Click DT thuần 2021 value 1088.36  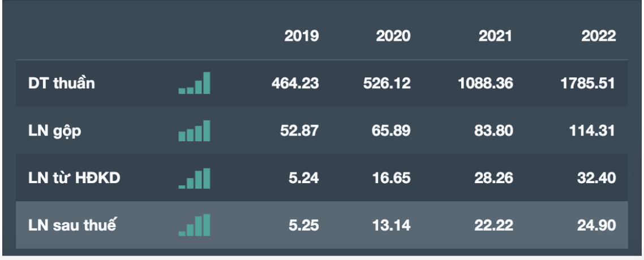click(x=486, y=84)
